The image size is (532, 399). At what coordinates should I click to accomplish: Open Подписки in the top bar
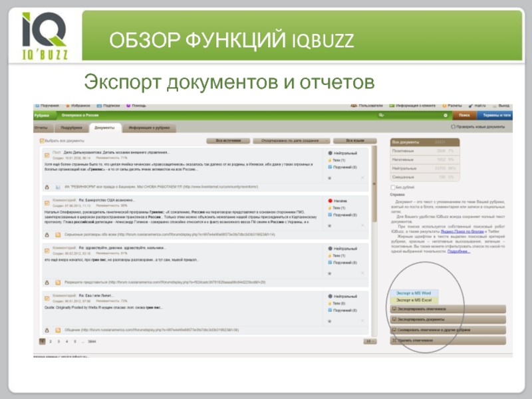[x=108, y=106]
